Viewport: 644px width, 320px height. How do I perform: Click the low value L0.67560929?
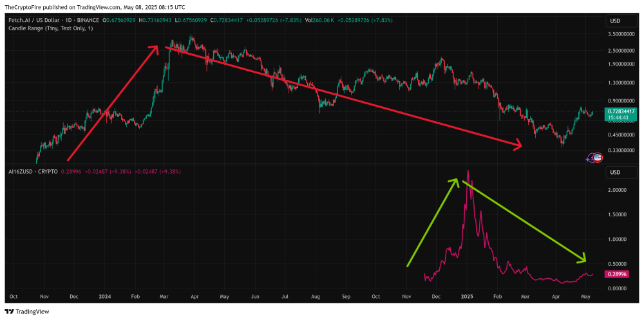191,20
